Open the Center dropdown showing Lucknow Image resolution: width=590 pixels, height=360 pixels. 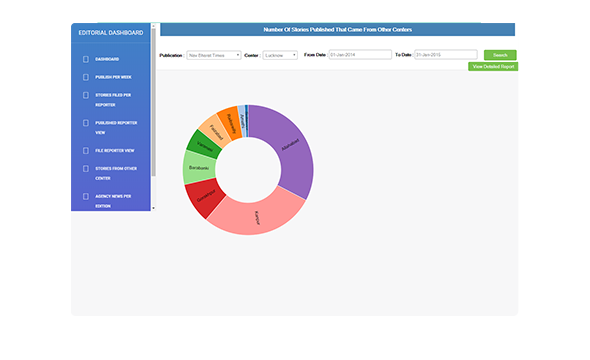point(280,55)
